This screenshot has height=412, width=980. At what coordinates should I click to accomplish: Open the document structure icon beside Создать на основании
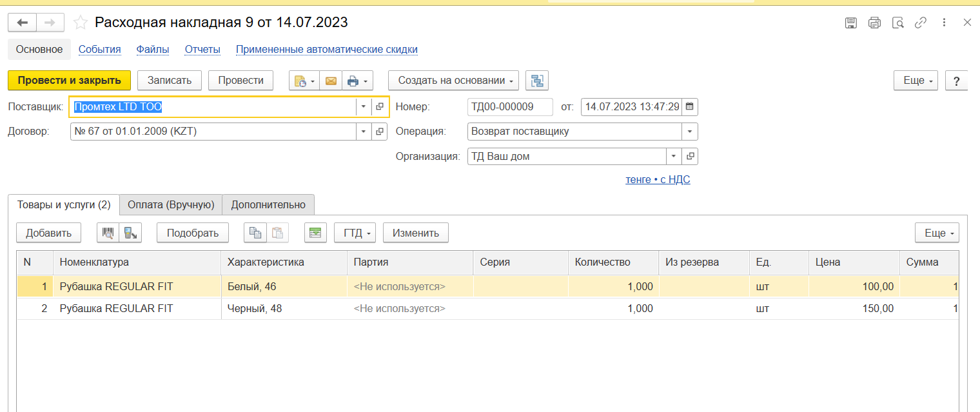pos(536,81)
